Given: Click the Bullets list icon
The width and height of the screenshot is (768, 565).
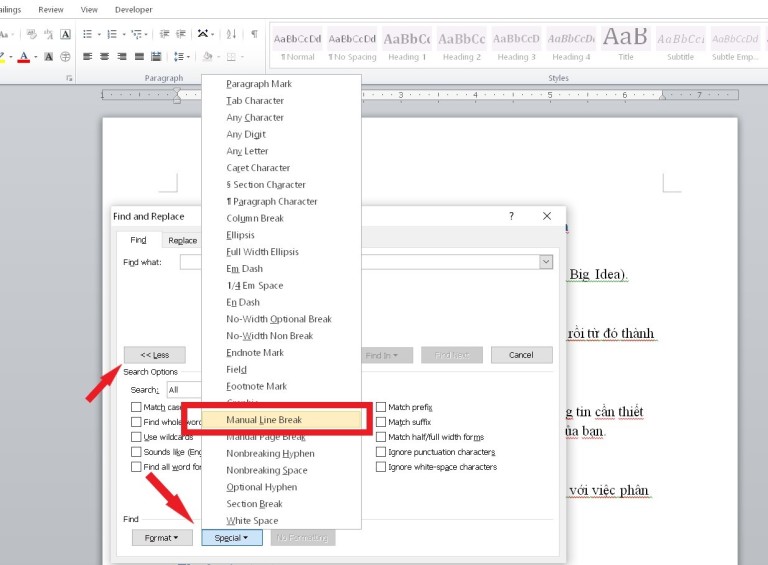Looking at the screenshot, I should click(87, 34).
